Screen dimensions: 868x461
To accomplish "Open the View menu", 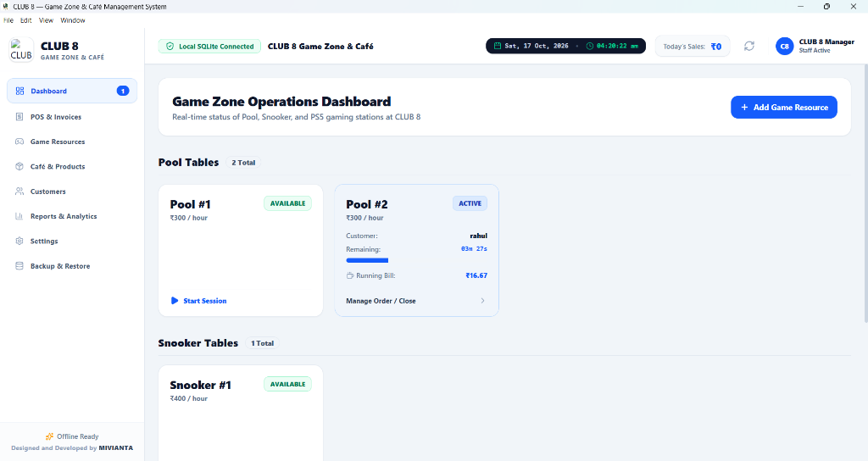I will pos(46,20).
